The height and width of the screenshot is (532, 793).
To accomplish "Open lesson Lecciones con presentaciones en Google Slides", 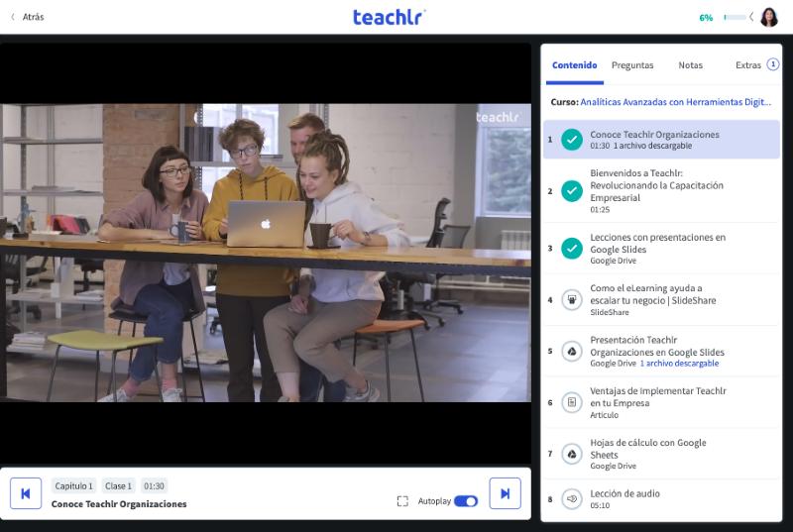I will [661, 248].
